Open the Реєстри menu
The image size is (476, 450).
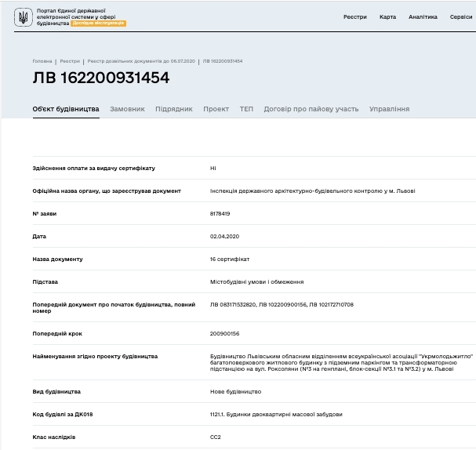[x=355, y=17]
